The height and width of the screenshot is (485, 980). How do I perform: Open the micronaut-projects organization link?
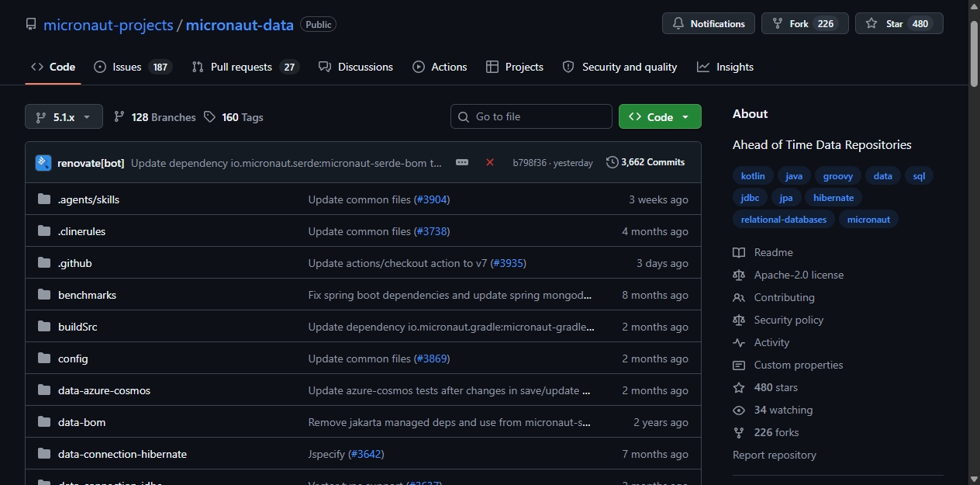pos(109,24)
